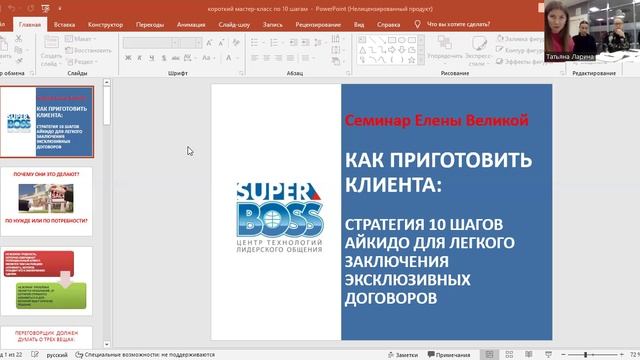This screenshot has height=360, width=640.
Task: Click the Increase Font Size icon
Action: click(x=209, y=42)
